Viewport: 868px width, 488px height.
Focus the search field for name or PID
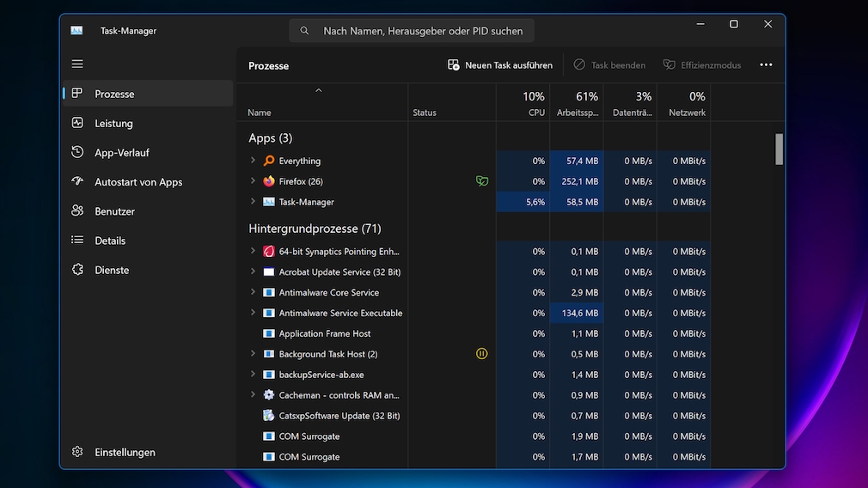(x=422, y=31)
